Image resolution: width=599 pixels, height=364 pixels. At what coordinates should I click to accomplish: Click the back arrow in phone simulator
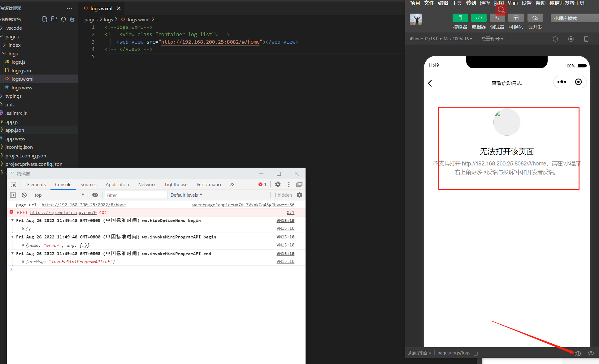pyautogui.click(x=430, y=83)
